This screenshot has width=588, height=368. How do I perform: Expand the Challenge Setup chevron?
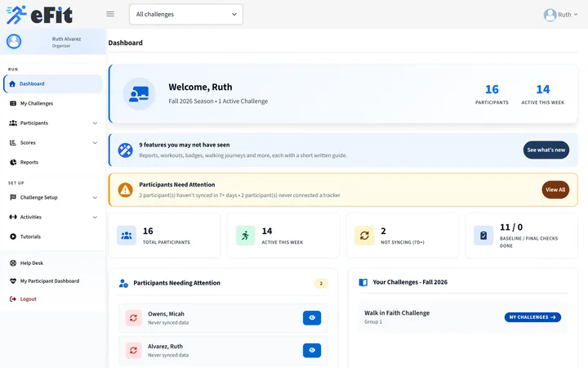(x=95, y=198)
